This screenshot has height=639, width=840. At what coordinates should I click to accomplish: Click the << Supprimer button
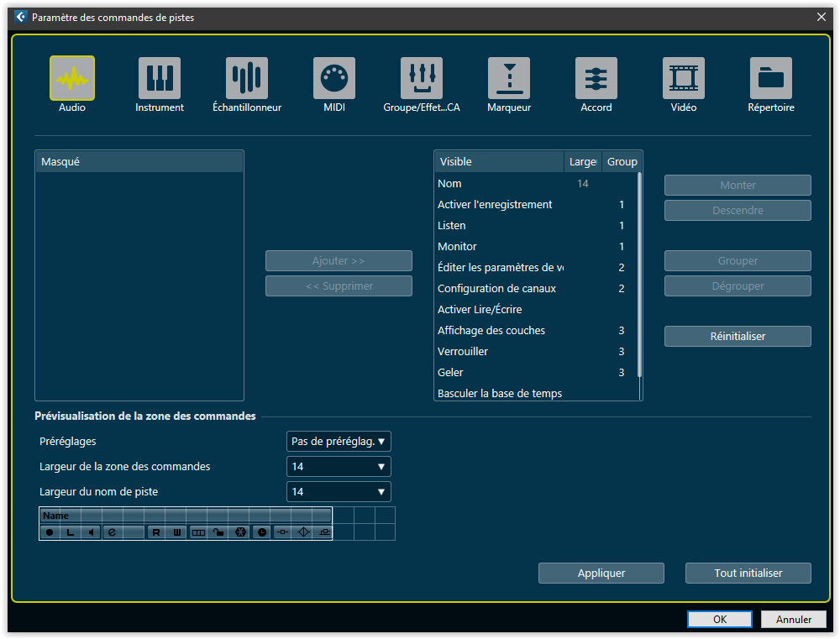[339, 286]
